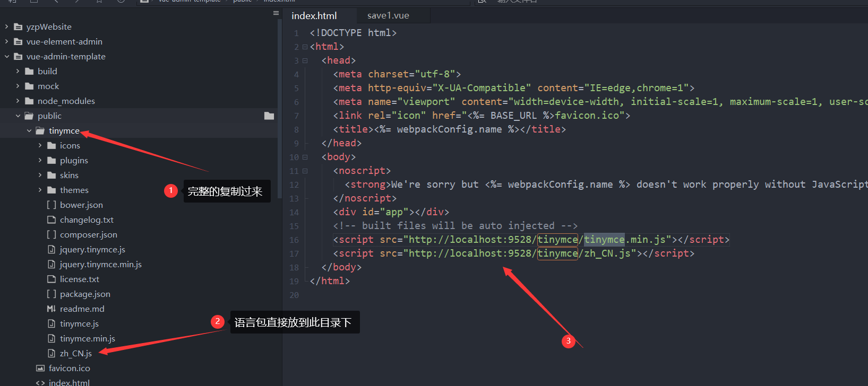
Task: Click the skins folder icon
Action: 51,175
